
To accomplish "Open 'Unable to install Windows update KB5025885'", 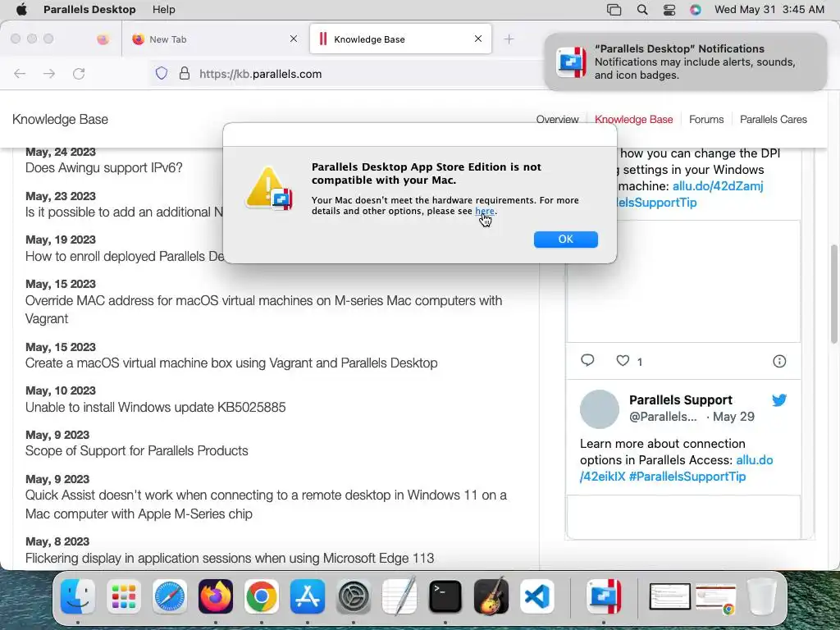I will coord(155,407).
